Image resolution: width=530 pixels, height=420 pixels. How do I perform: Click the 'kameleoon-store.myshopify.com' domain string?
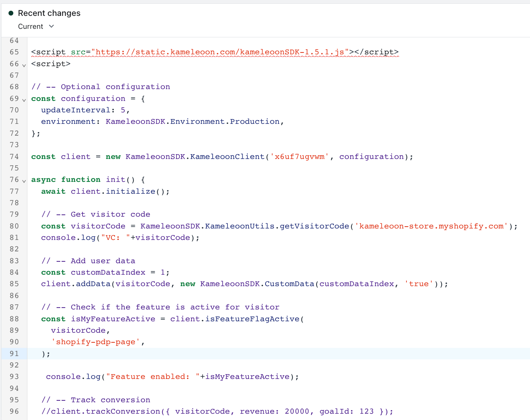(x=431, y=226)
